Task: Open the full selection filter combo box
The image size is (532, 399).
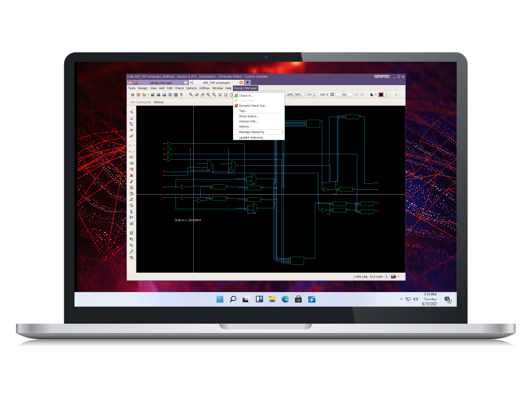Action: 344,94
